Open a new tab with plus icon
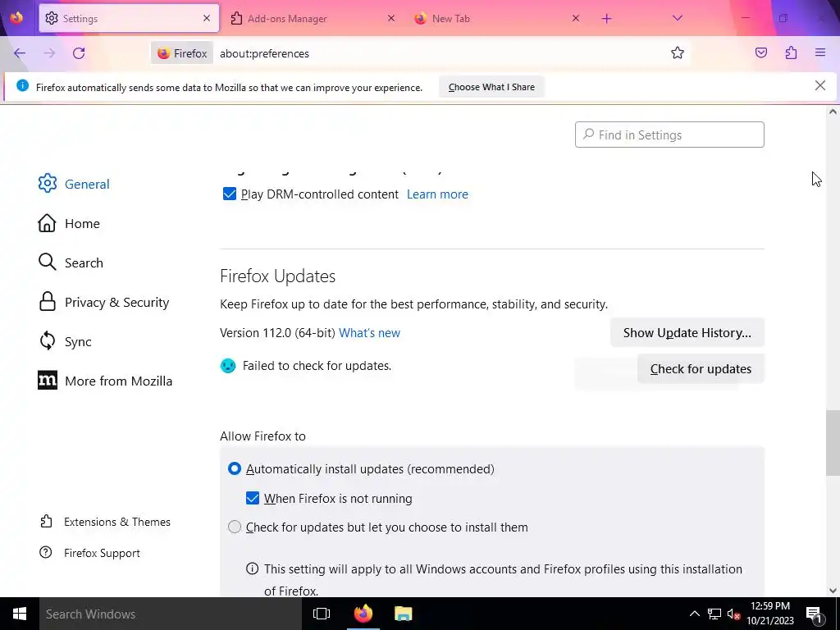 point(606,19)
